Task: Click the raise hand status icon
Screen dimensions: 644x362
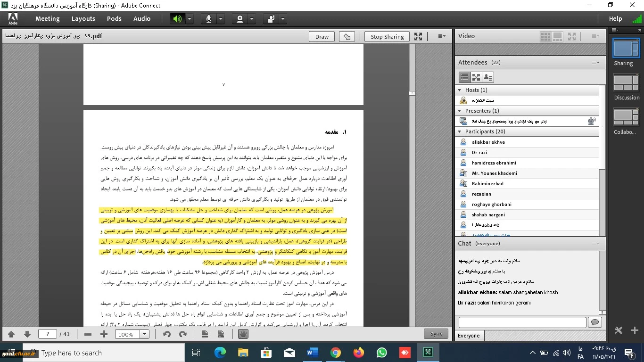Action: click(x=271, y=19)
